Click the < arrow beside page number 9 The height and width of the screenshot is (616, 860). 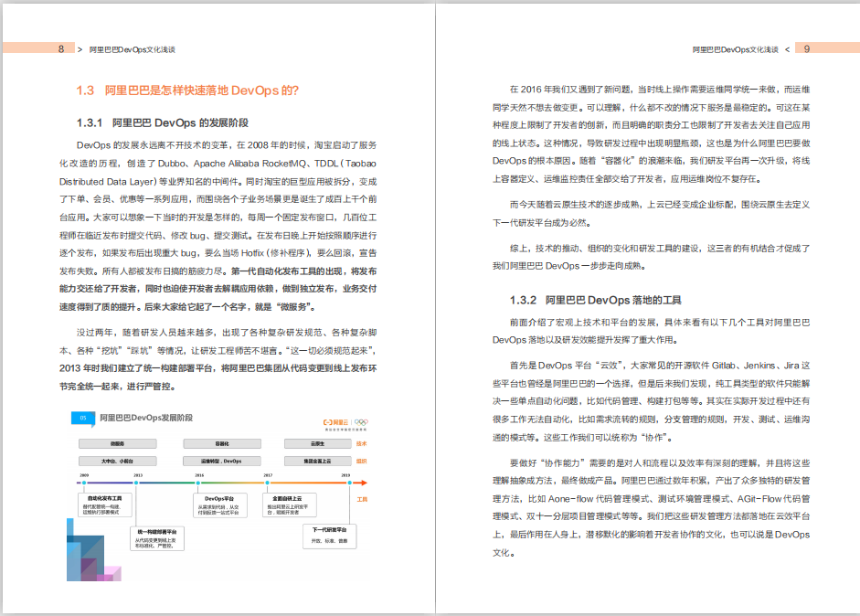[x=788, y=49]
